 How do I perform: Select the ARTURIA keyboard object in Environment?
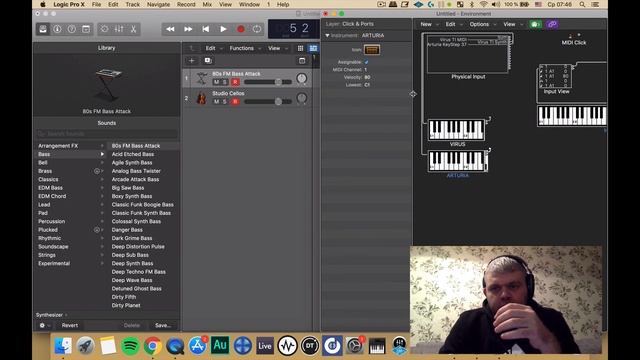[457, 161]
